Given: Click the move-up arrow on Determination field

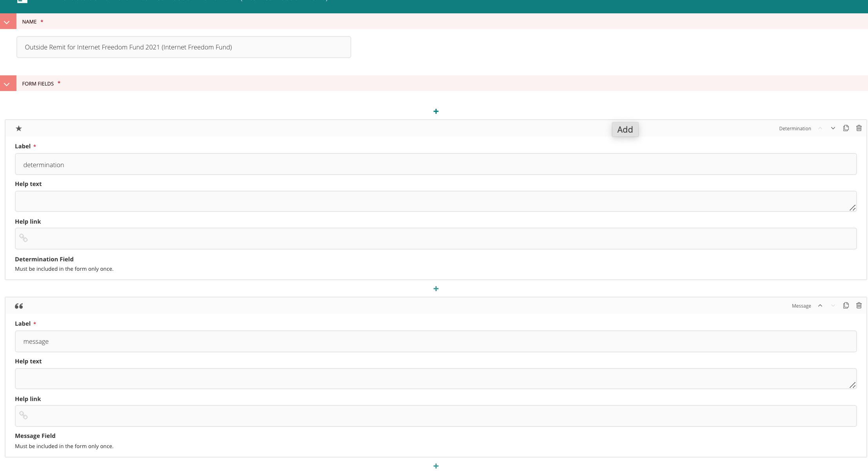Looking at the screenshot, I should click(x=821, y=128).
